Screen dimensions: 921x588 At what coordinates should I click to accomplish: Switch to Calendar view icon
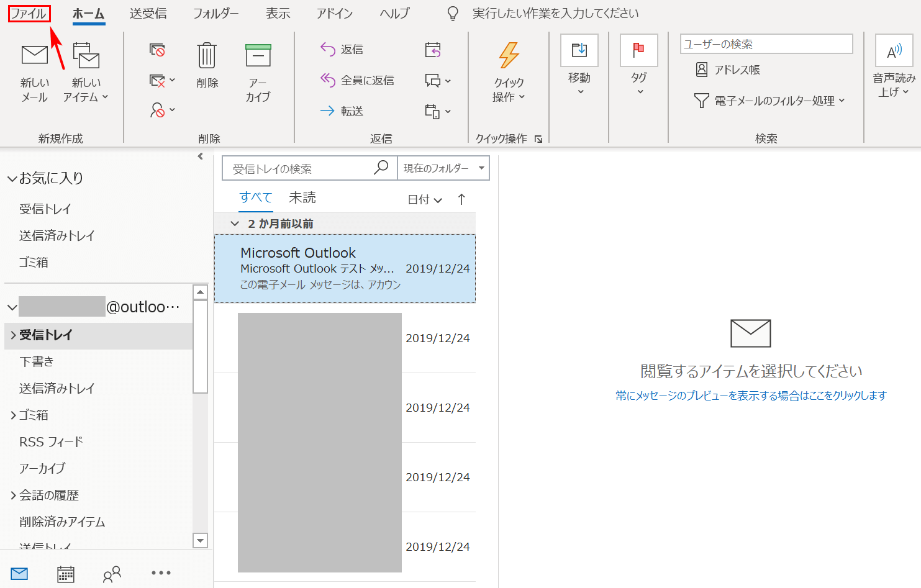point(66,574)
